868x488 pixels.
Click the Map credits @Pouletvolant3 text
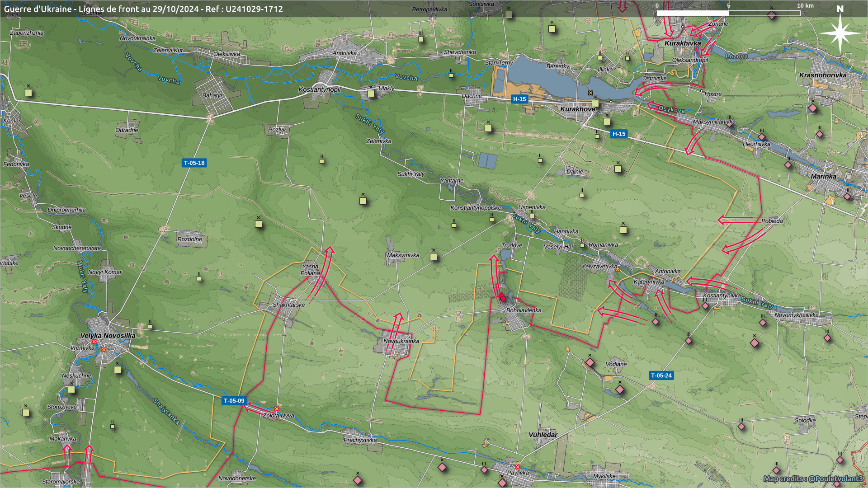pos(813,479)
